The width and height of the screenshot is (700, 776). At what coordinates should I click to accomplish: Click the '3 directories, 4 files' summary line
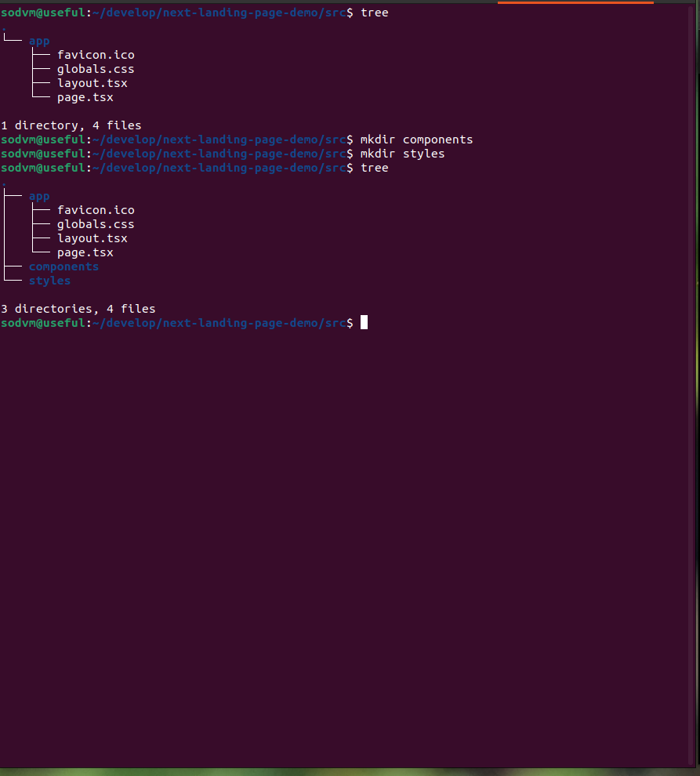pyautogui.click(x=78, y=308)
